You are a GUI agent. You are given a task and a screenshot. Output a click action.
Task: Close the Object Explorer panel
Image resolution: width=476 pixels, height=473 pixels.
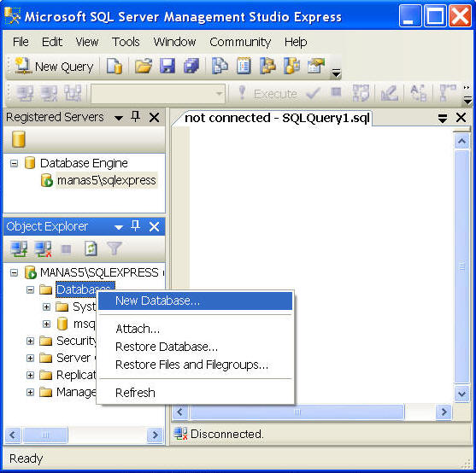click(154, 226)
